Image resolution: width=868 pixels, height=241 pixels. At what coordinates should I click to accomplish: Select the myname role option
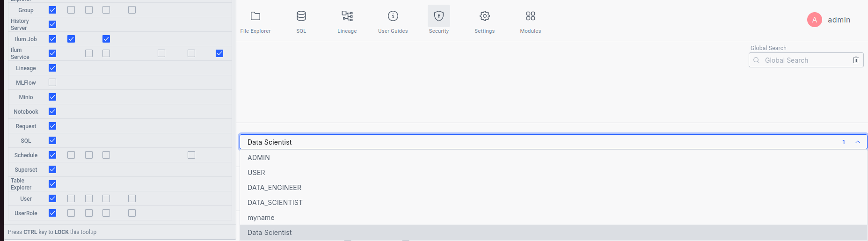[261, 218]
